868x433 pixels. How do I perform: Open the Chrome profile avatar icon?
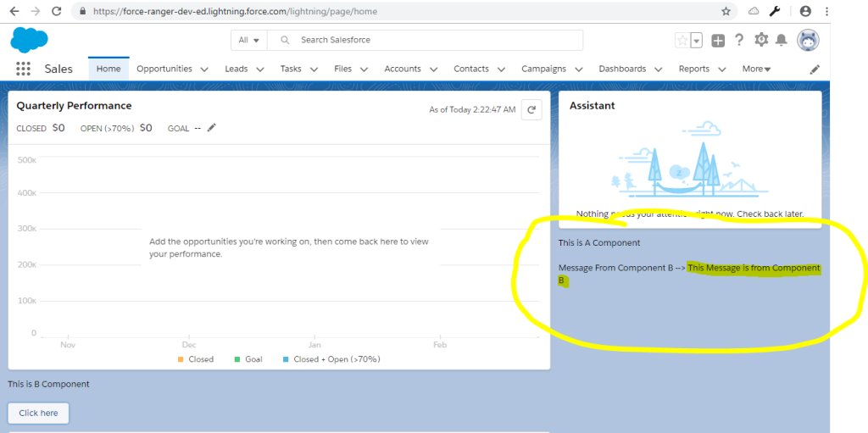point(805,11)
